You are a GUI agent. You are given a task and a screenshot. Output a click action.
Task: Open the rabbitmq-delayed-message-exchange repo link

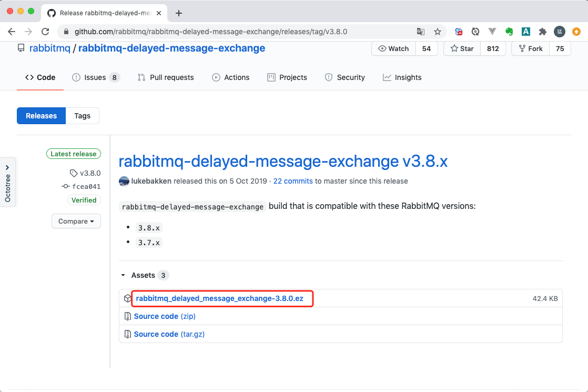point(172,48)
